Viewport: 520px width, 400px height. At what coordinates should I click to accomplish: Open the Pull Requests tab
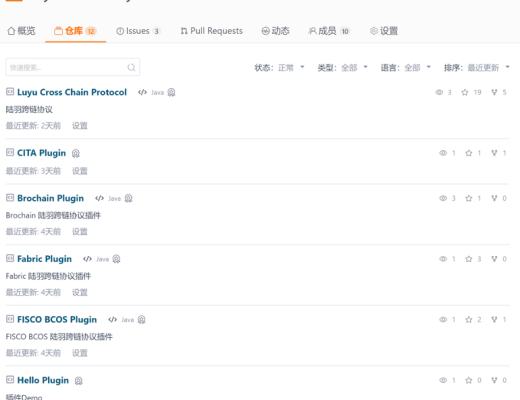(x=211, y=31)
